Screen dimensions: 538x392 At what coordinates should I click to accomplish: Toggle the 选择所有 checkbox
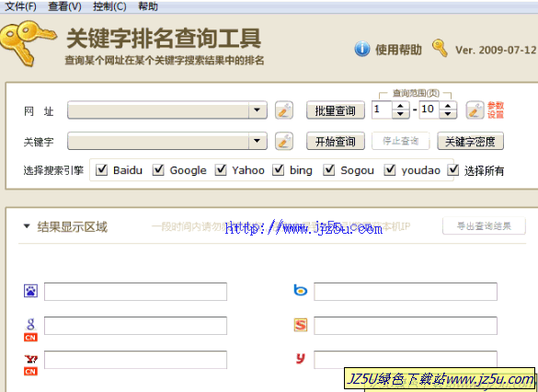click(x=453, y=169)
